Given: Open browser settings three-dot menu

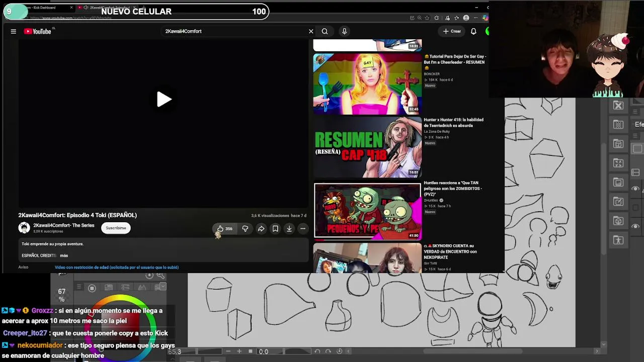Looking at the screenshot, I should click(475, 18).
